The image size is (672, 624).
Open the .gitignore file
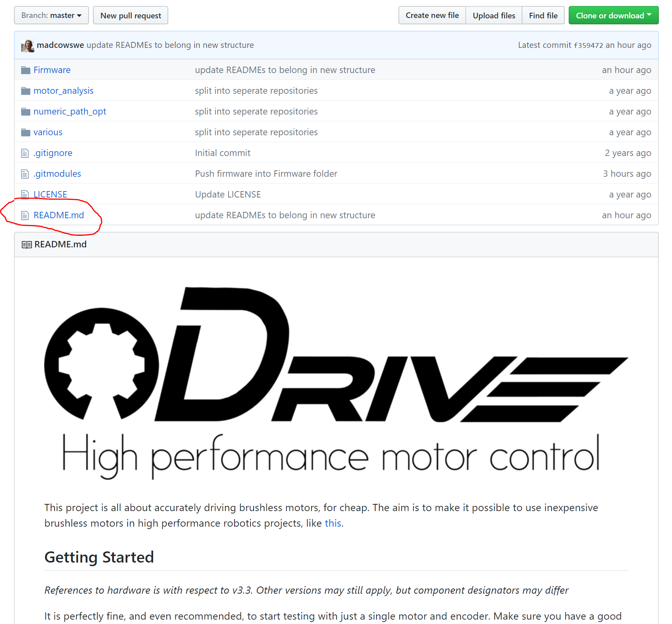tap(53, 153)
